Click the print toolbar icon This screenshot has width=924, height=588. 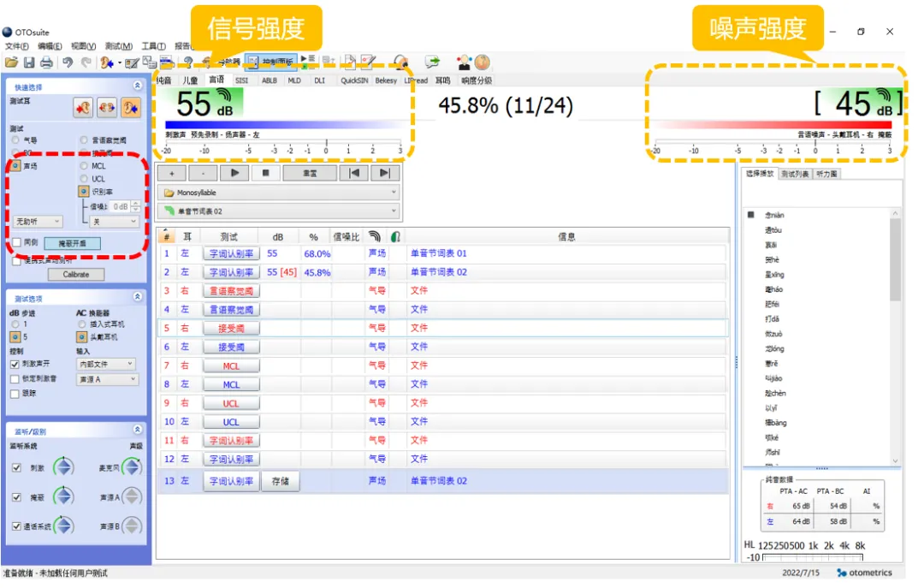[x=46, y=62]
